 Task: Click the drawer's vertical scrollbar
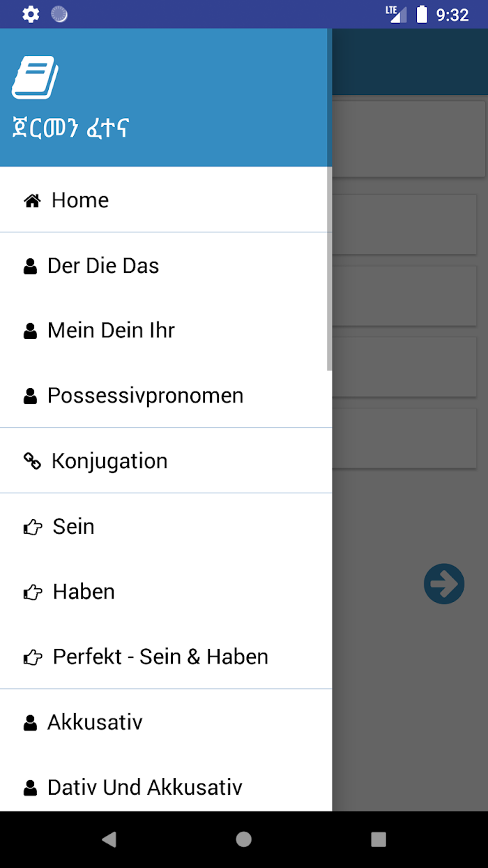(329, 269)
